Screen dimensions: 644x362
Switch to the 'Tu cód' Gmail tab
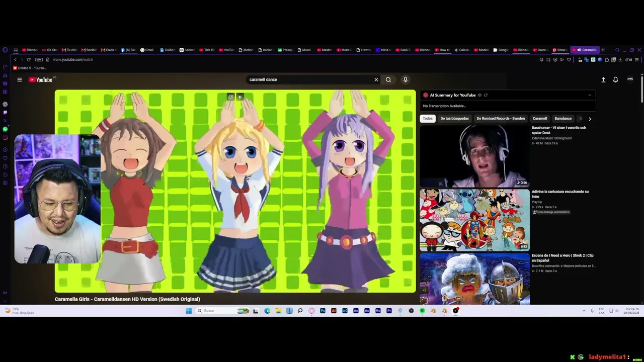[69, 50]
